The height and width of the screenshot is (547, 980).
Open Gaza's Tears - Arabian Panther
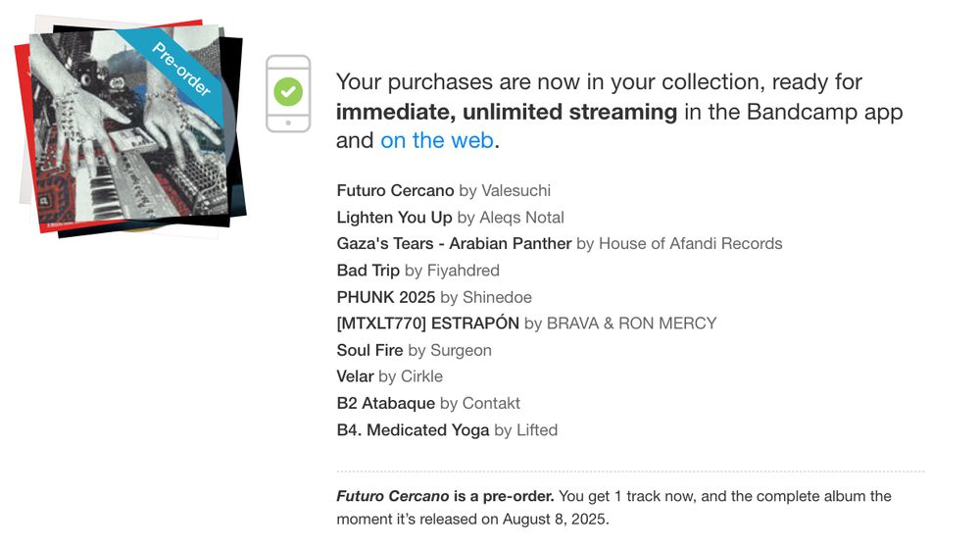point(454,243)
